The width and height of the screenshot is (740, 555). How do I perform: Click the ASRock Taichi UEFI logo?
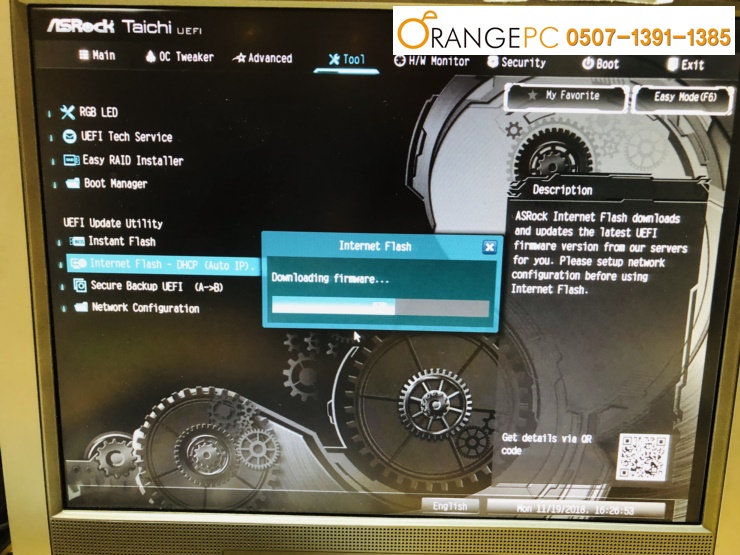click(125, 27)
